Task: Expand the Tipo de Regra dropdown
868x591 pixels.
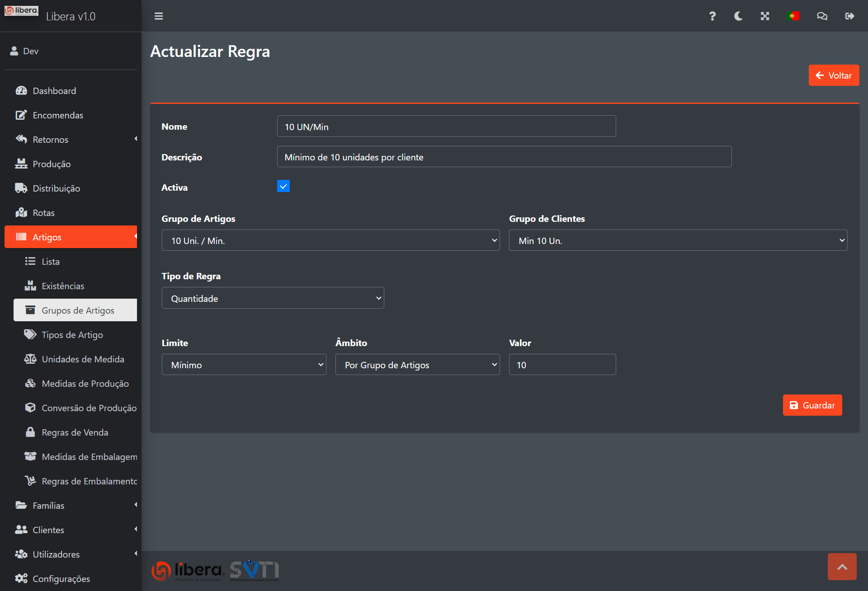Action: tap(273, 298)
